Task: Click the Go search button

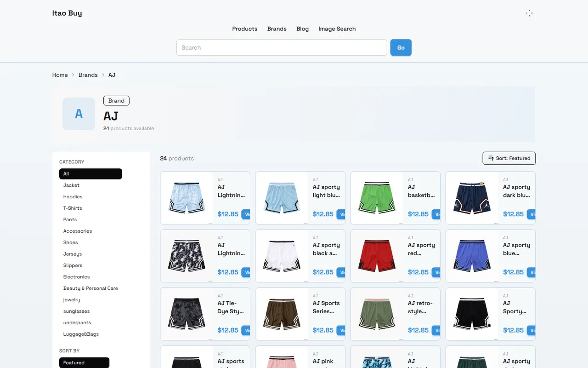Action: 401,47
